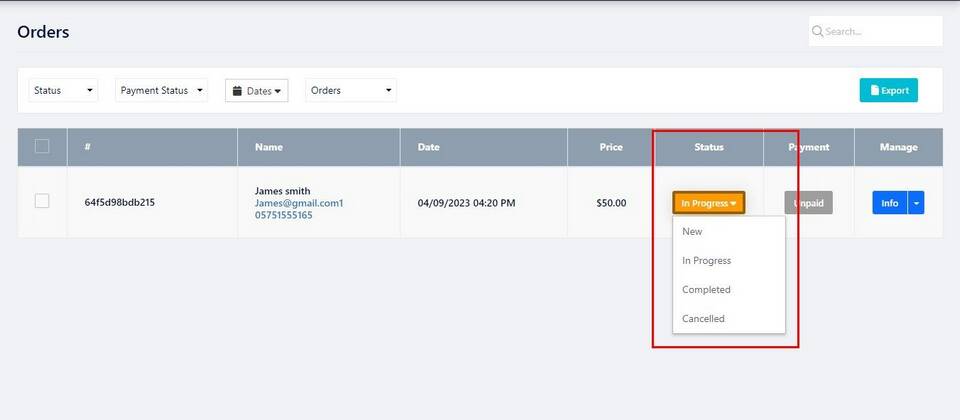Viewport: 960px width, 420px height.
Task: Open the James@gmail.com1 email link
Action: (x=299, y=203)
